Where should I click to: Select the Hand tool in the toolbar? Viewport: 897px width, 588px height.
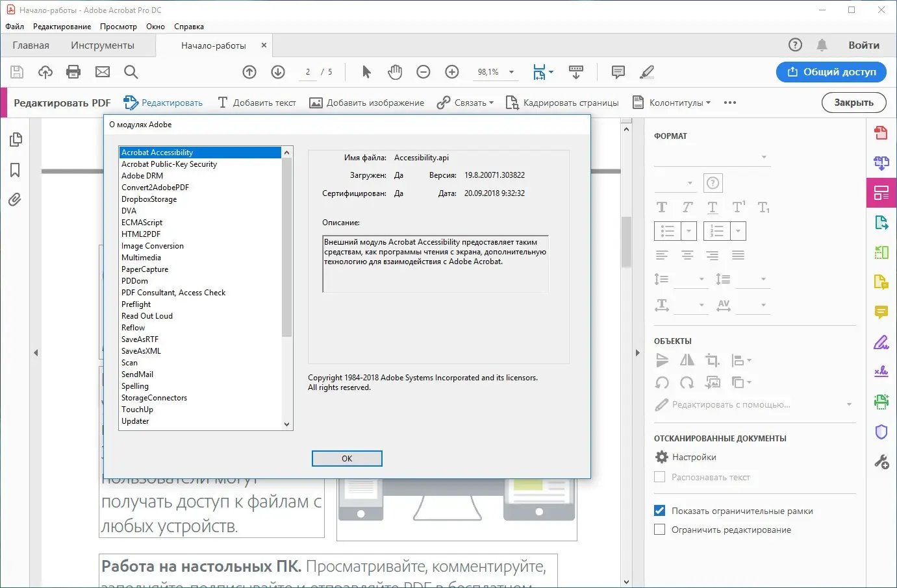point(394,72)
